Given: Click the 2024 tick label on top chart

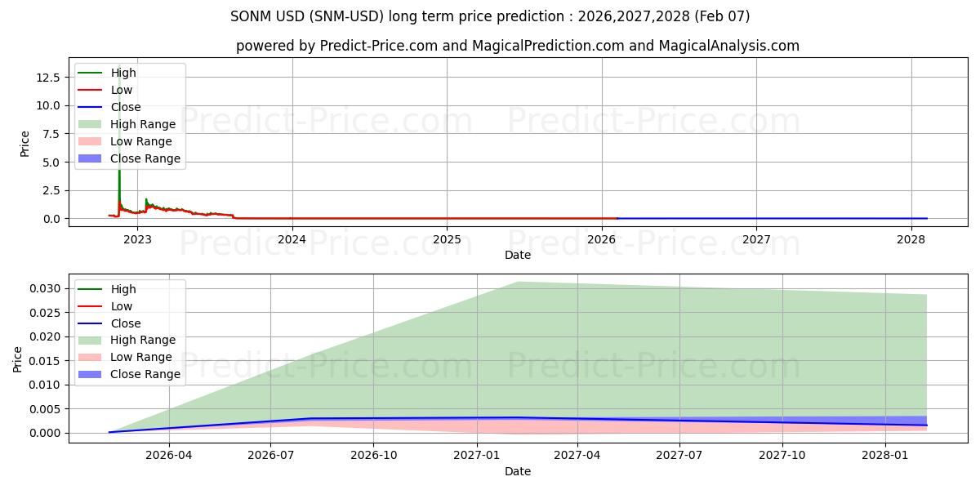Looking at the screenshot, I should click(x=292, y=239).
